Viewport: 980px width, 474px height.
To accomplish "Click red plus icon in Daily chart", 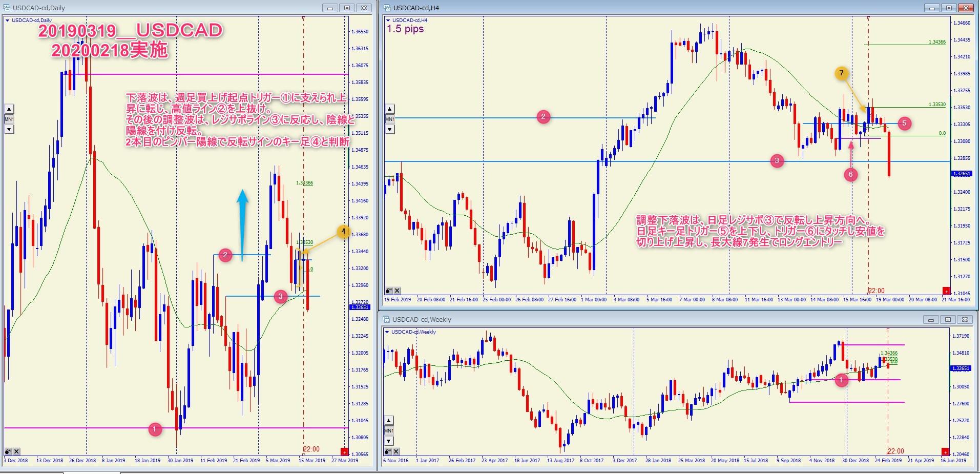I will 344,452.
